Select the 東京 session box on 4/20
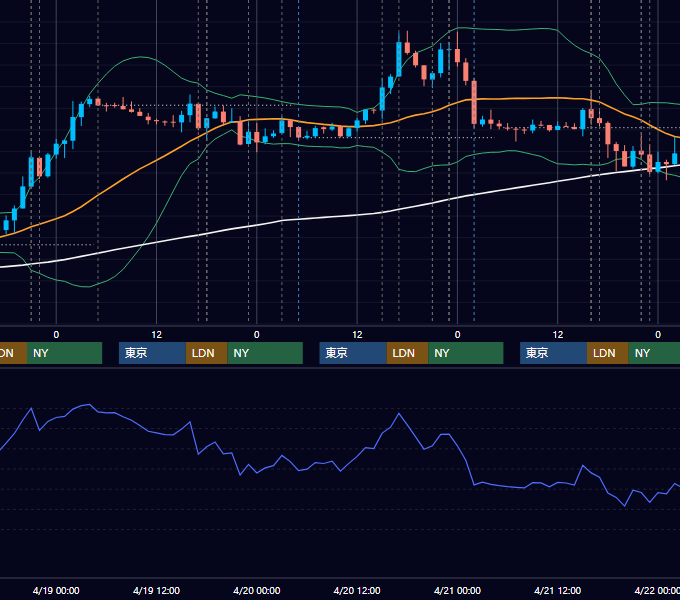Screen dimensions: 680x600 pyautogui.click(x=353, y=353)
